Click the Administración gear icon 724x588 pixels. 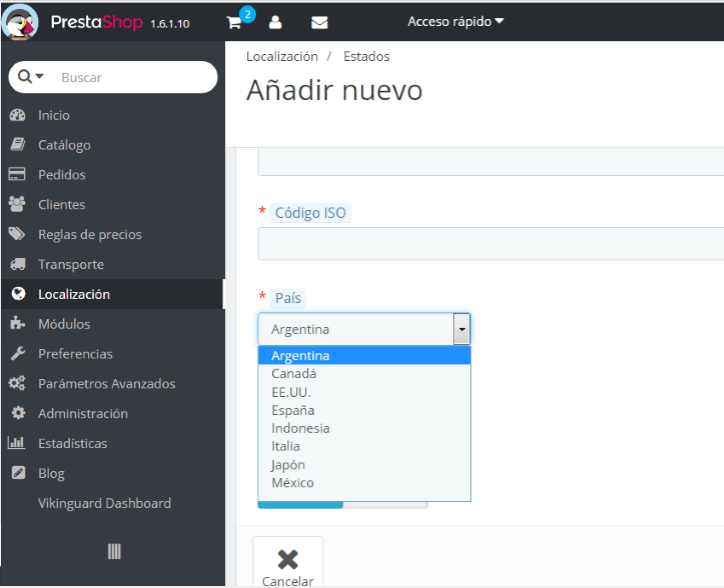click(x=18, y=413)
